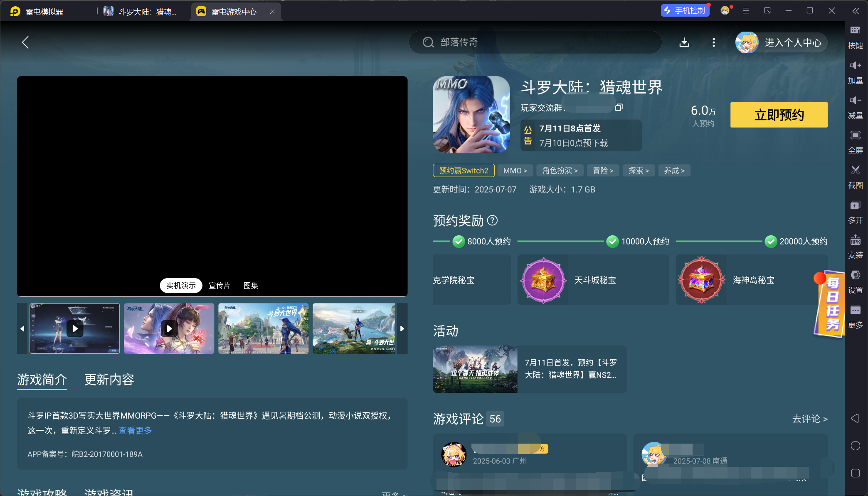Open the fourth waterfall landscape thumbnail
The height and width of the screenshot is (496, 868).
(x=354, y=328)
